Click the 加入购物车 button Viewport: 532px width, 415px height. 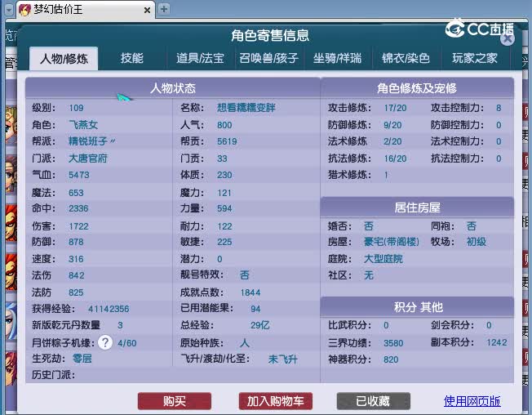pos(276,401)
